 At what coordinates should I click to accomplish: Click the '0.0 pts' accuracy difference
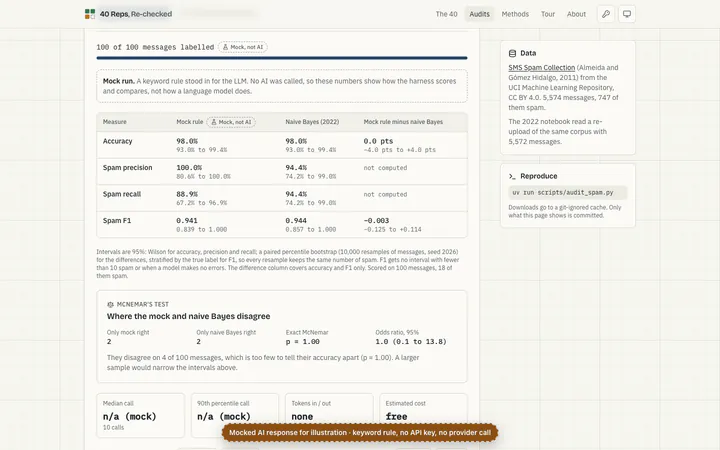pyautogui.click(x=378, y=141)
